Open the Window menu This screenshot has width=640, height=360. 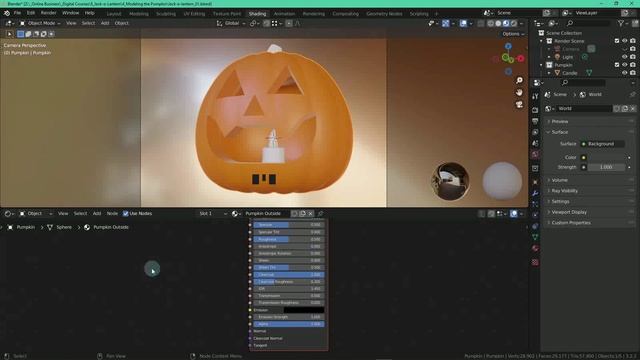coord(71,13)
